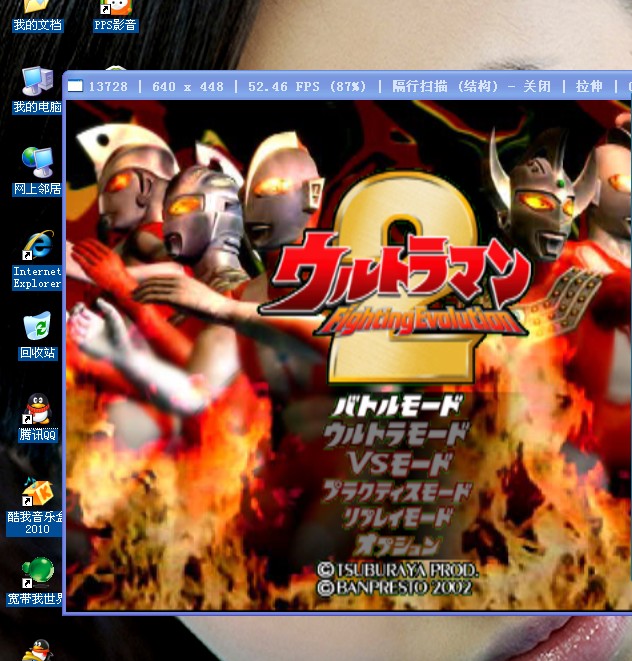Click the 13728 frame counter in the title bar
632x661 pixels.
click(108, 86)
